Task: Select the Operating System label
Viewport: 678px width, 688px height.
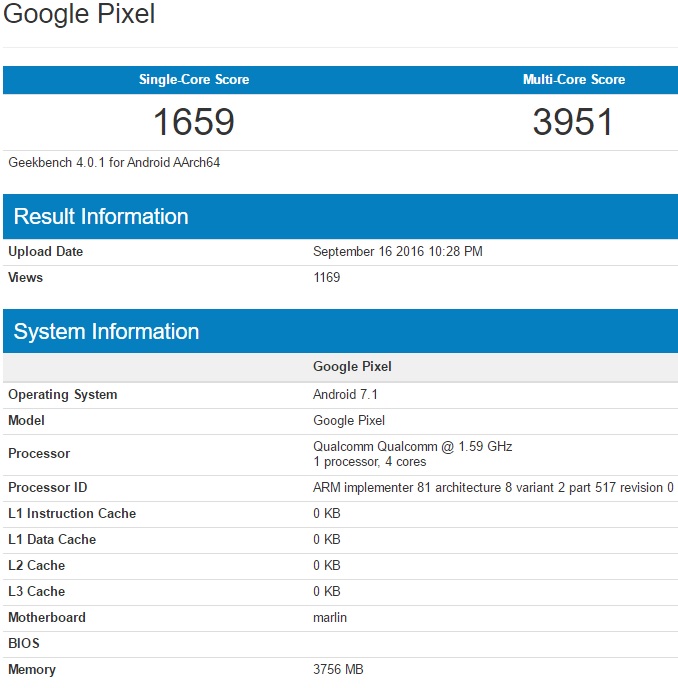Action: (63, 394)
